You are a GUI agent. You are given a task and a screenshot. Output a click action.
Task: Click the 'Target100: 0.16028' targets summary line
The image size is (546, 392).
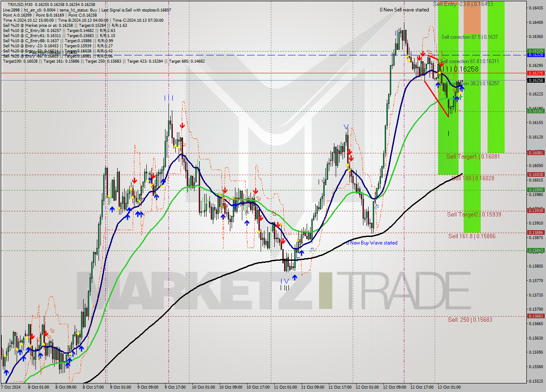pos(104,61)
